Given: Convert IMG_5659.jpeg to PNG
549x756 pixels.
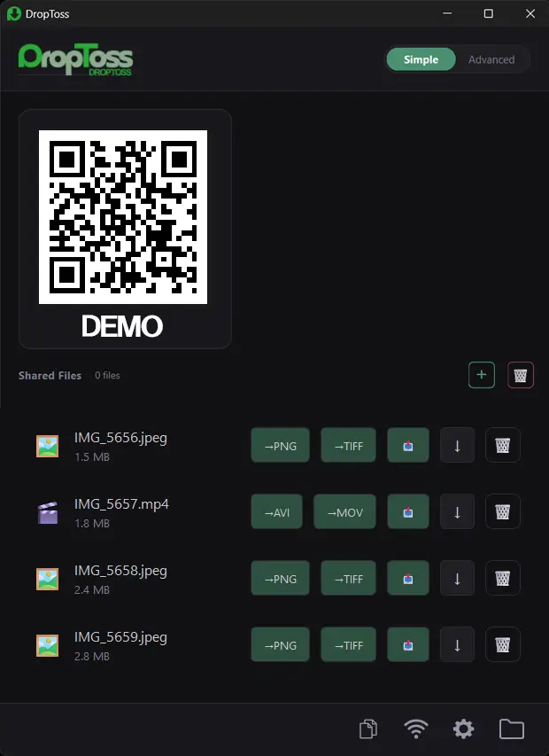Looking at the screenshot, I should point(281,644).
